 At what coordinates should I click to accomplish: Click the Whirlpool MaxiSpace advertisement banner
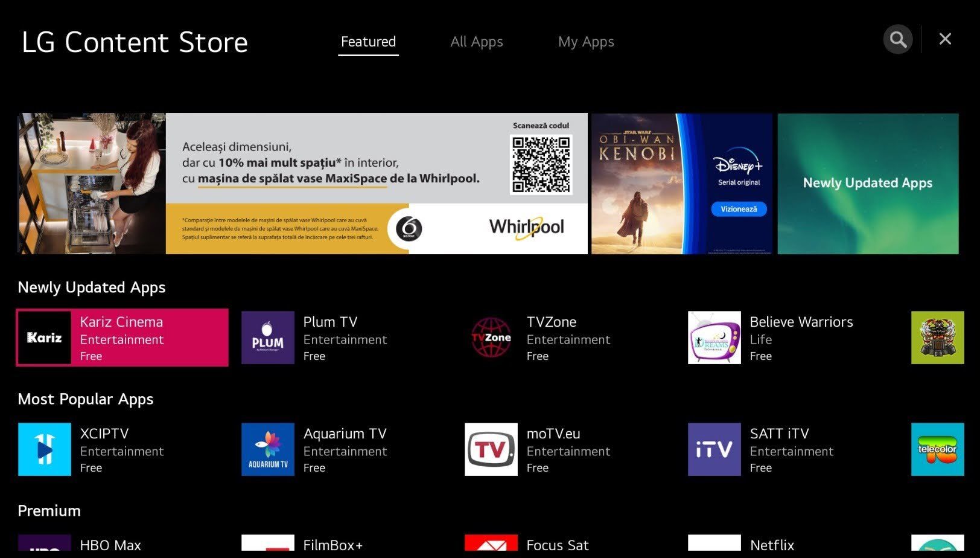click(x=302, y=184)
